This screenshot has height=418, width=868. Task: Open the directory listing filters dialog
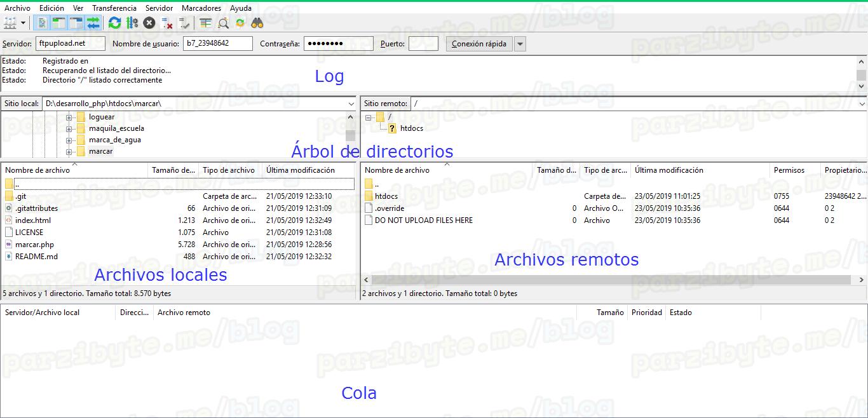pos(205,23)
